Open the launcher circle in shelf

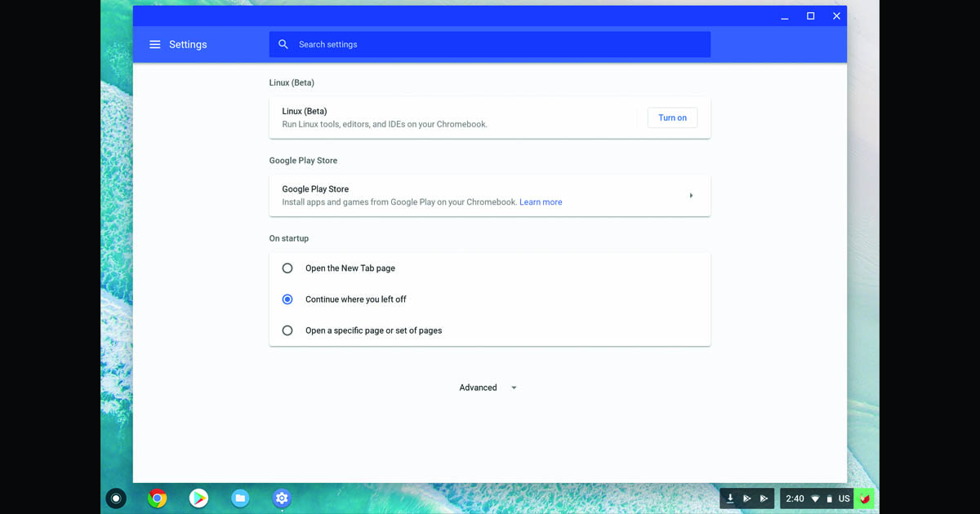116,498
